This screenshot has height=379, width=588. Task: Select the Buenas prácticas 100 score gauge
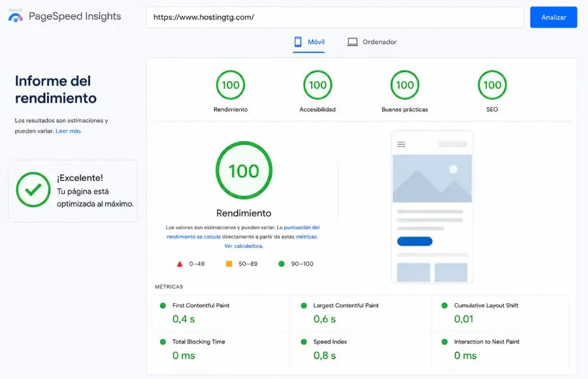(405, 85)
